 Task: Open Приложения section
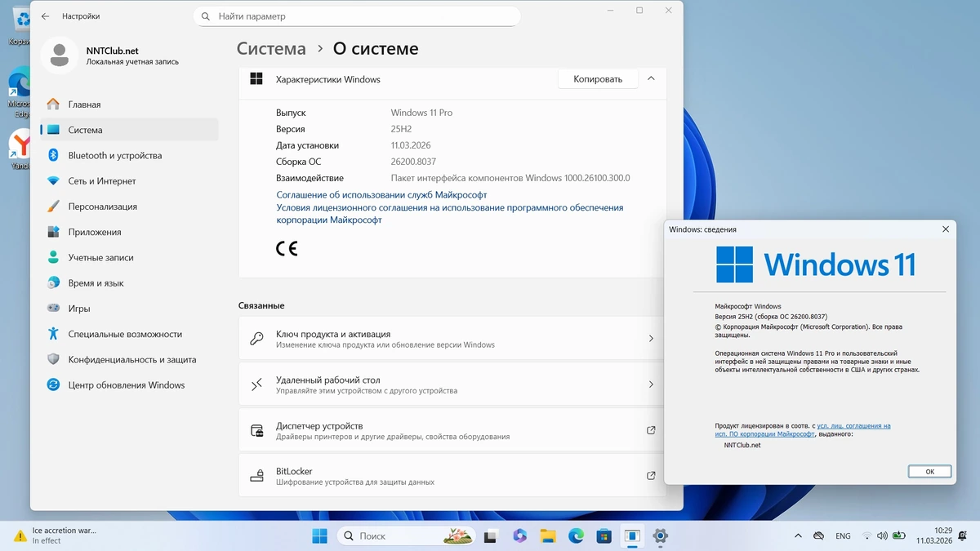click(x=129, y=232)
